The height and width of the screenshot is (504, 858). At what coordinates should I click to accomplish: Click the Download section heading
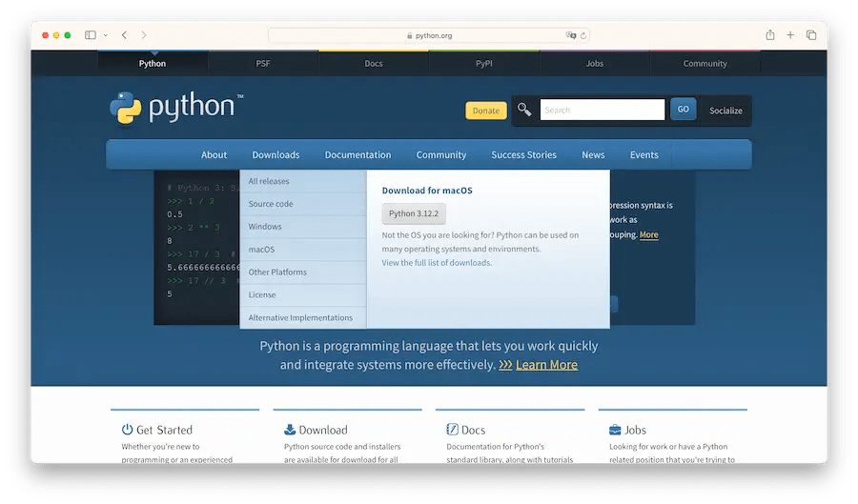pos(323,430)
